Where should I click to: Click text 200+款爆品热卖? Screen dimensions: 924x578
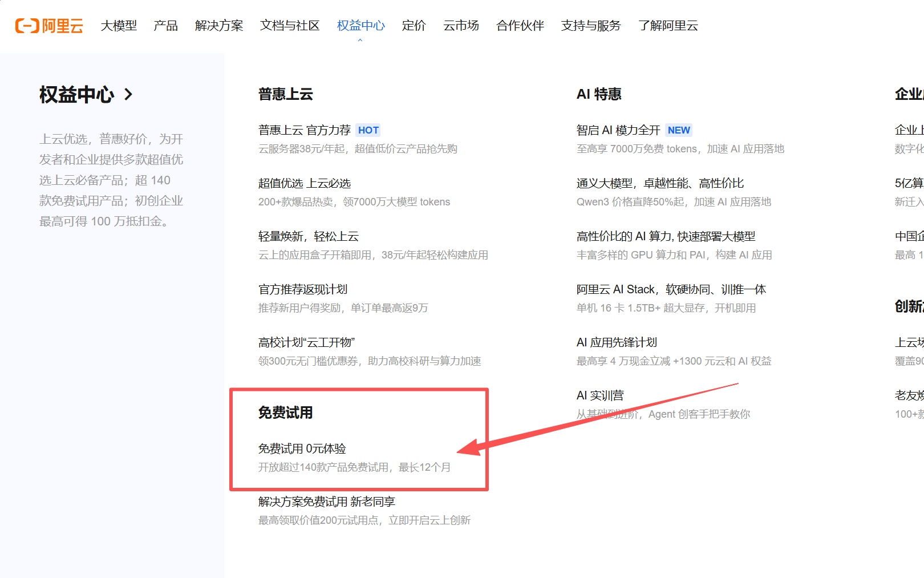[295, 202]
